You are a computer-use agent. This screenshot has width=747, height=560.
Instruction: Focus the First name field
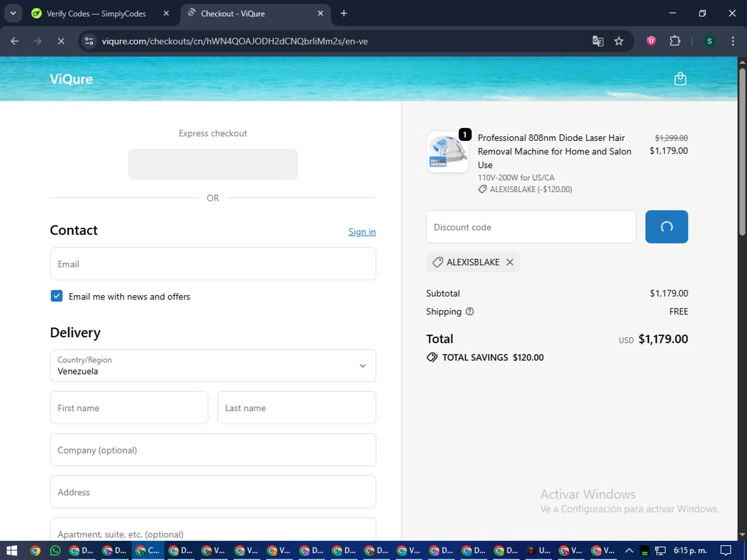click(x=129, y=408)
